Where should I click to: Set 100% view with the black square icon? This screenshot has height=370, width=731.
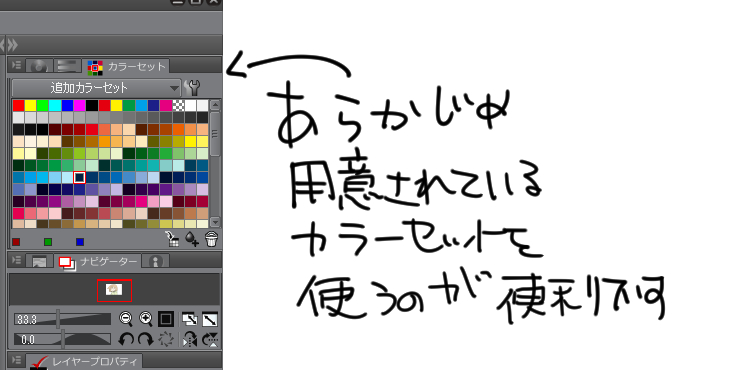[166, 319]
